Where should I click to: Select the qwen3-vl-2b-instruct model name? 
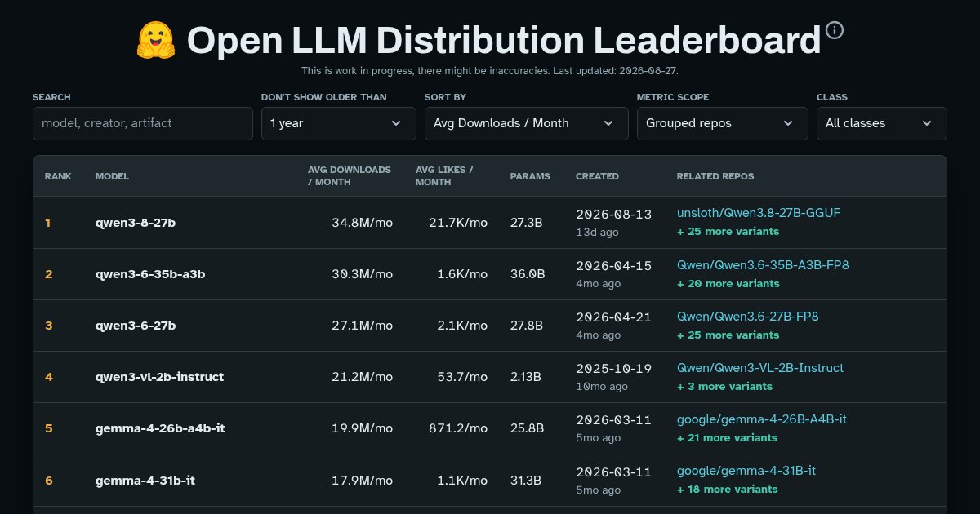coord(159,377)
